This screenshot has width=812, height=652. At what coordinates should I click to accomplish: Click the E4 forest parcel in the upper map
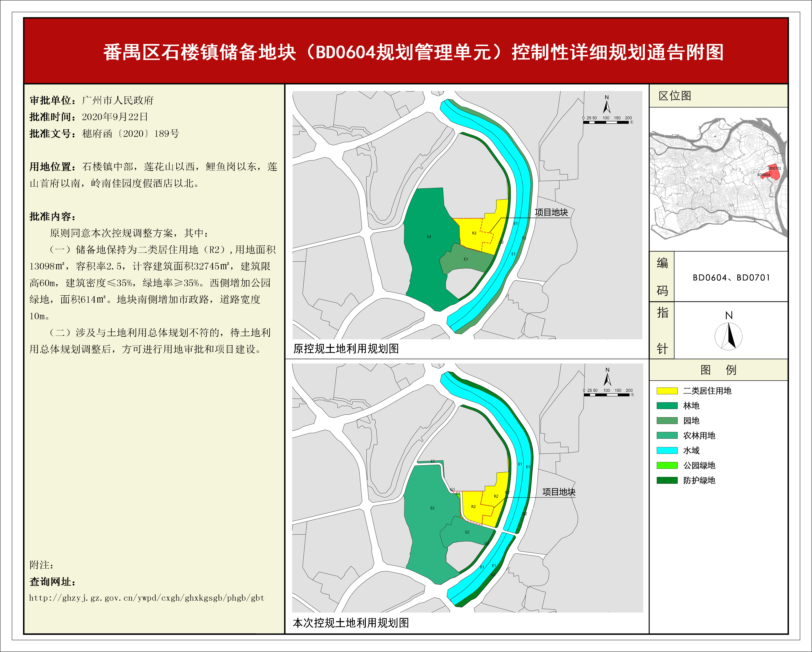[x=429, y=237]
